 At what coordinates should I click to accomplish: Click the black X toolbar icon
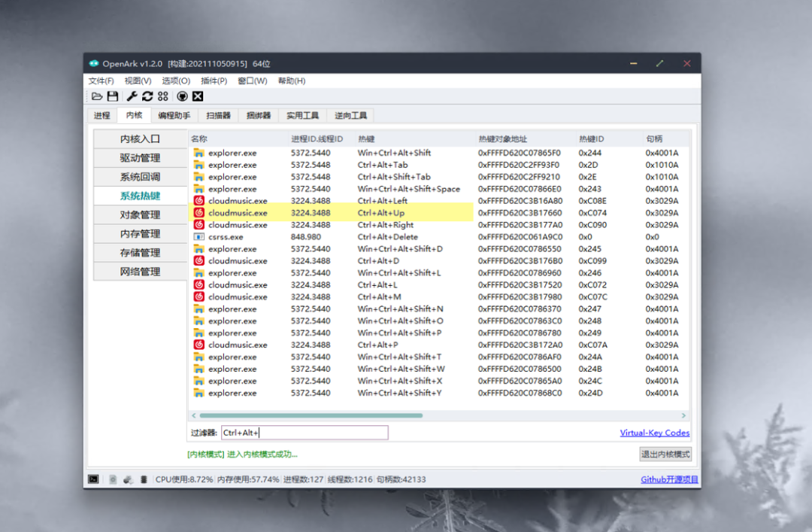point(198,96)
